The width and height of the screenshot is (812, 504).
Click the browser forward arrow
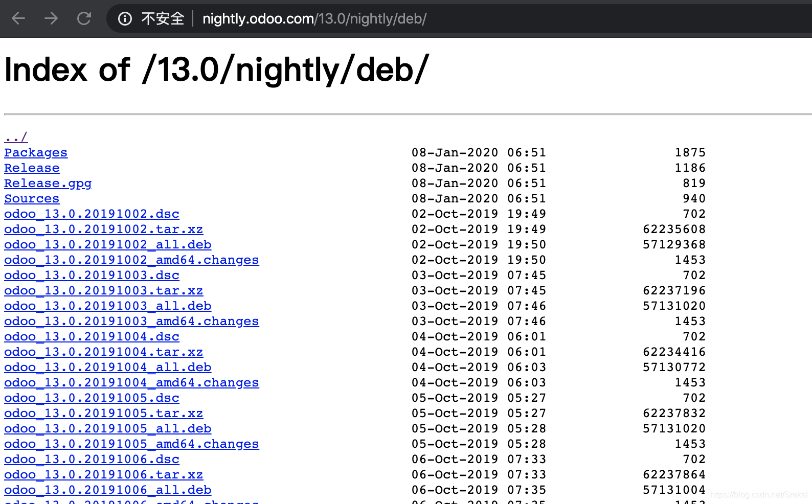click(x=51, y=19)
